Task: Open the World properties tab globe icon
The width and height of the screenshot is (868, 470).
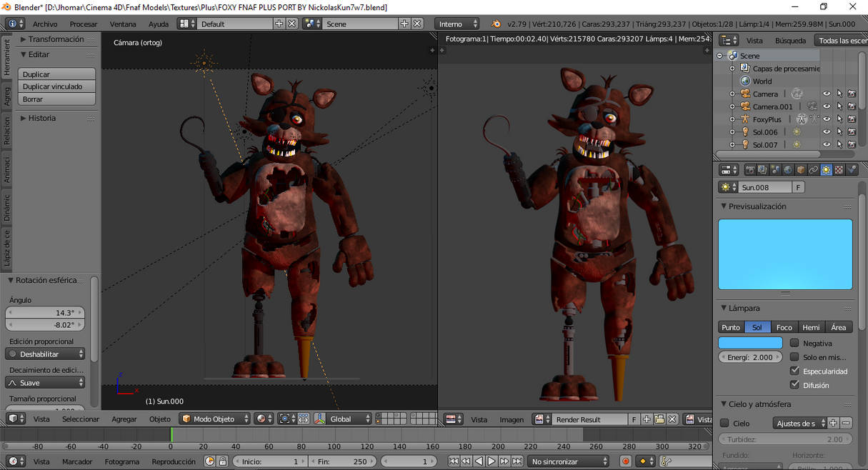Action: point(788,170)
